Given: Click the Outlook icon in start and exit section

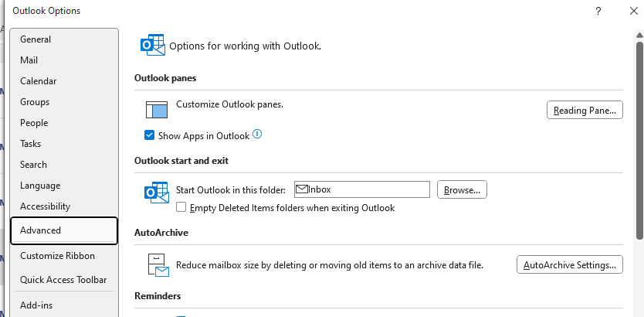Looking at the screenshot, I should [157, 193].
